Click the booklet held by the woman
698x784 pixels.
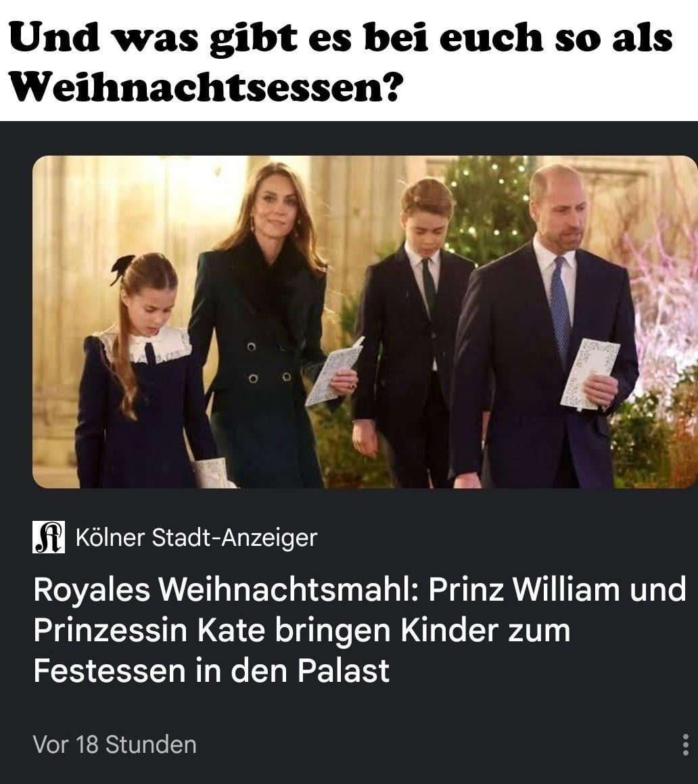pyautogui.click(x=333, y=371)
